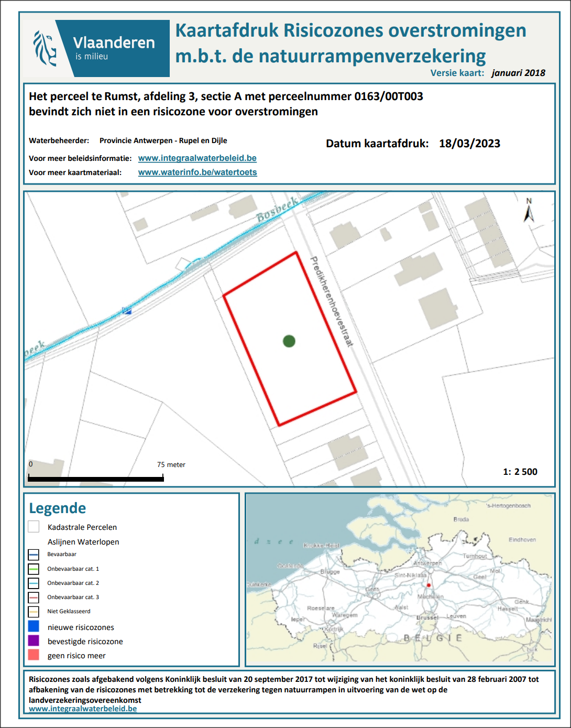Image resolution: width=571 pixels, height=728 pixels.
Task: Click the red location dot on the Belgium overview map
Action: pos(429,585)
